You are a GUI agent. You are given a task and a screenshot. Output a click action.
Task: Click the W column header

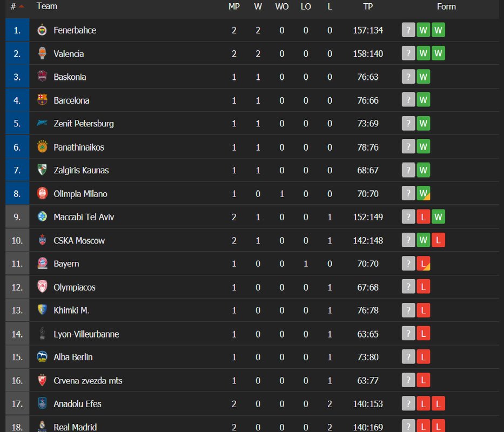[258, 6]
